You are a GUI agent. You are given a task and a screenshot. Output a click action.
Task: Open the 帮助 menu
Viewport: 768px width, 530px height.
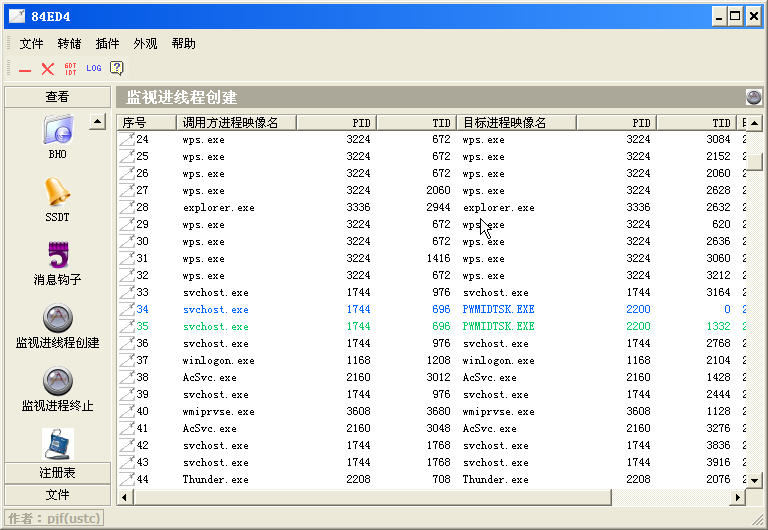pyautogui.click(x=184, y=44)
